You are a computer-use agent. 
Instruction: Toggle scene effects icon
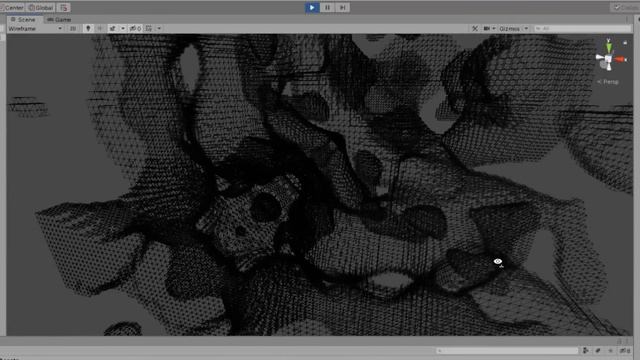coord(113,29)
